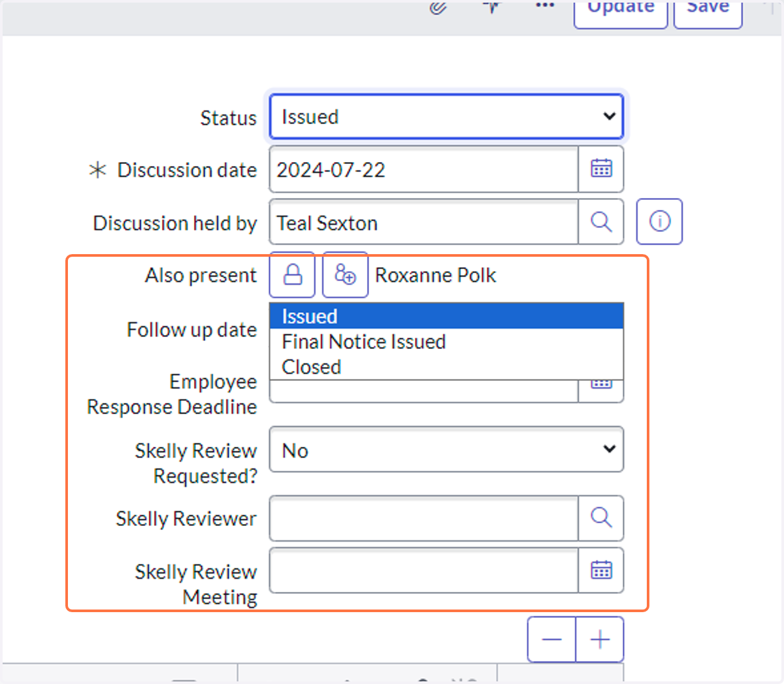Open the activity stream pulse icon
This screenshot has height=684, width=784.
492,7
